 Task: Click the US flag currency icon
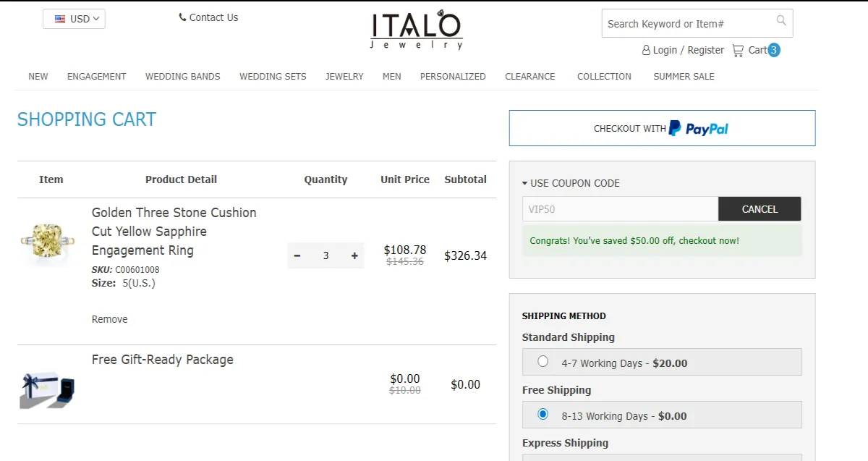coord(60,20)
